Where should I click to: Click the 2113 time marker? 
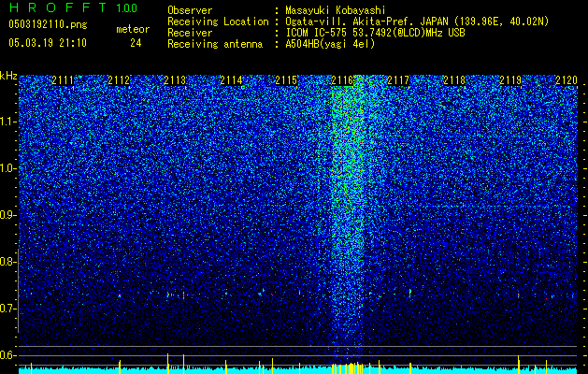click(175, 80)
